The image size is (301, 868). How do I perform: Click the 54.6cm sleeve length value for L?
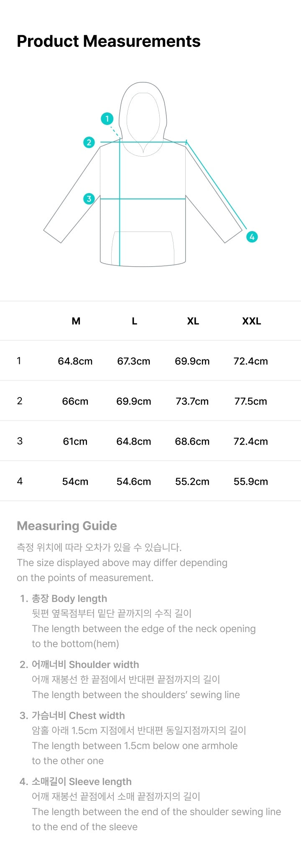click(x=134, y=481)
